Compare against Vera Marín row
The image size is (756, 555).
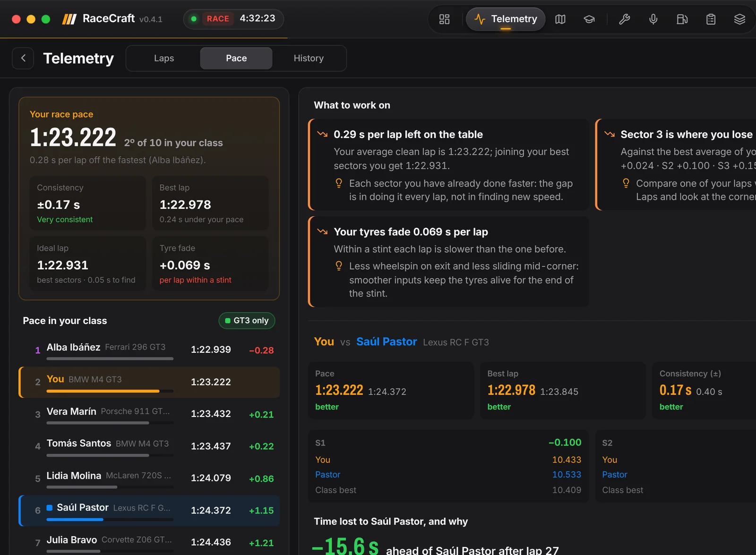tap(149, 414)
